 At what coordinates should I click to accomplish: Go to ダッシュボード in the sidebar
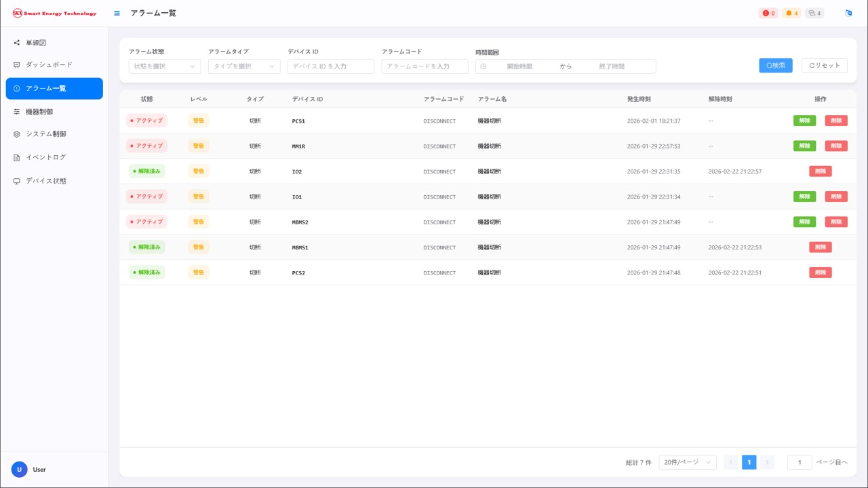point(49,65)
